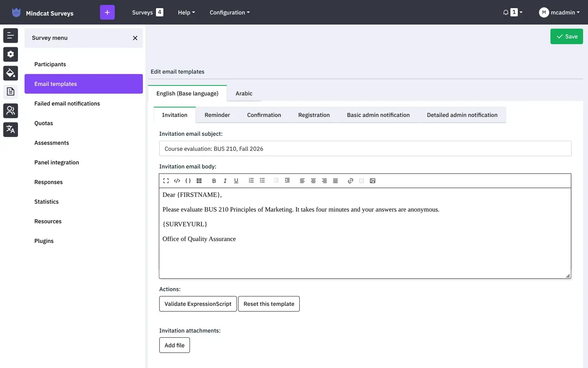
Task: Click the grid icon in editor toolbar
Action: tap(199, 181)
